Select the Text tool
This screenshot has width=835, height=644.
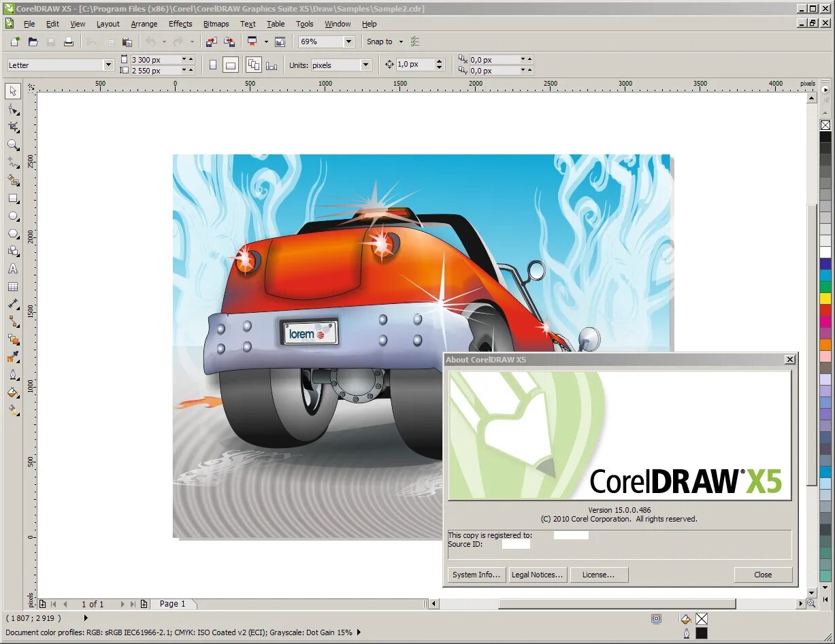[x=13, y=269]
